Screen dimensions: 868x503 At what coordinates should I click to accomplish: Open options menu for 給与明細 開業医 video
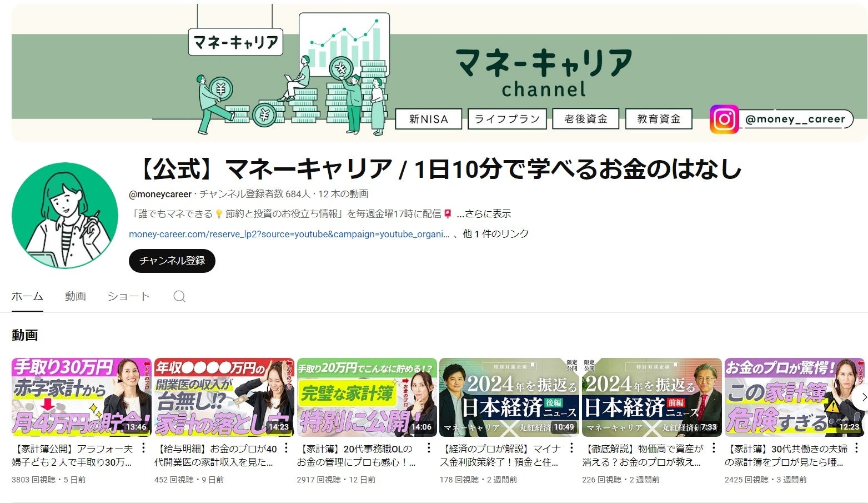pyautogui.click(x=287, y=448)
